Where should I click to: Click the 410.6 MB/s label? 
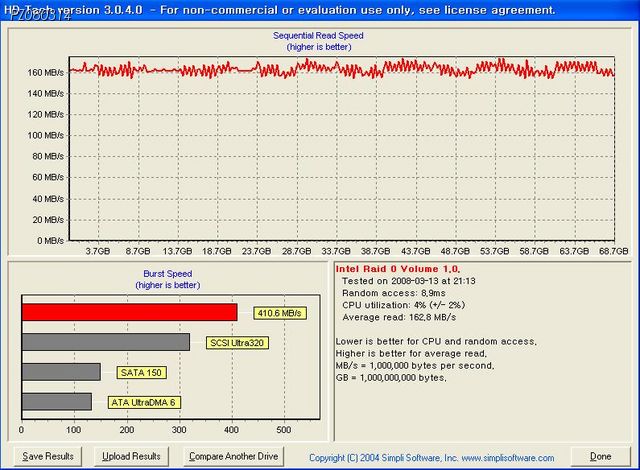click(280, 313)
